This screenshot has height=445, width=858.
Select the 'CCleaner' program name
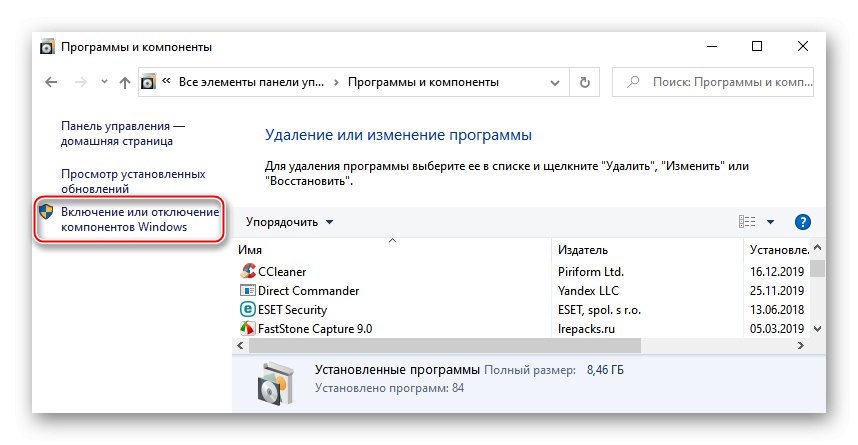[282, 271]
